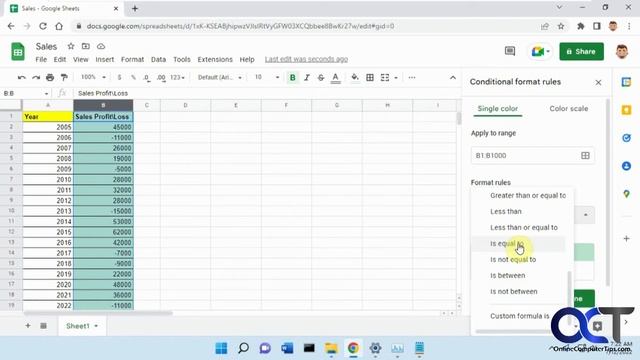Click the select data range grid icon
Screen dimensions: 640x360
pyautogui.click(x=585, y=156)
